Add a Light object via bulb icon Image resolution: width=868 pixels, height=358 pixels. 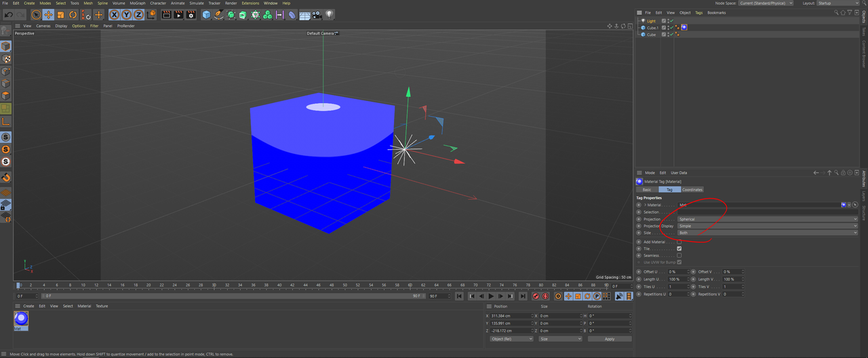tap(329, 14)
